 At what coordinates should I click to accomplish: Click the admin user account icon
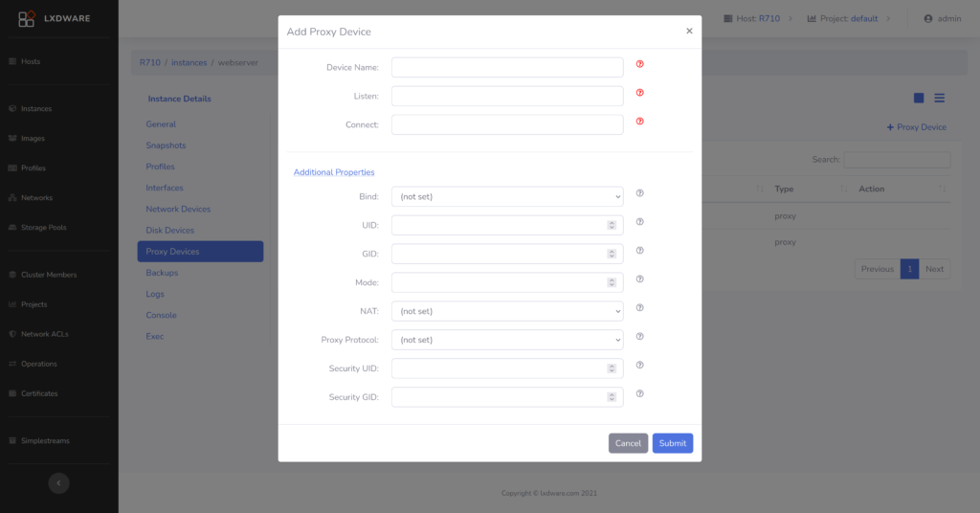pyautogui.click(x=928, y=19)
